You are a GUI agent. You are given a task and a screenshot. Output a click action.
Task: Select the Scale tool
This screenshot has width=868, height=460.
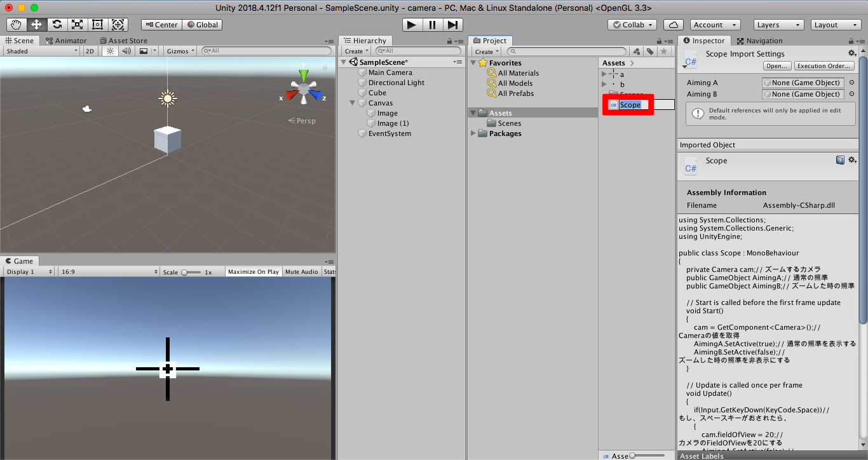click(x=78, y=25)
